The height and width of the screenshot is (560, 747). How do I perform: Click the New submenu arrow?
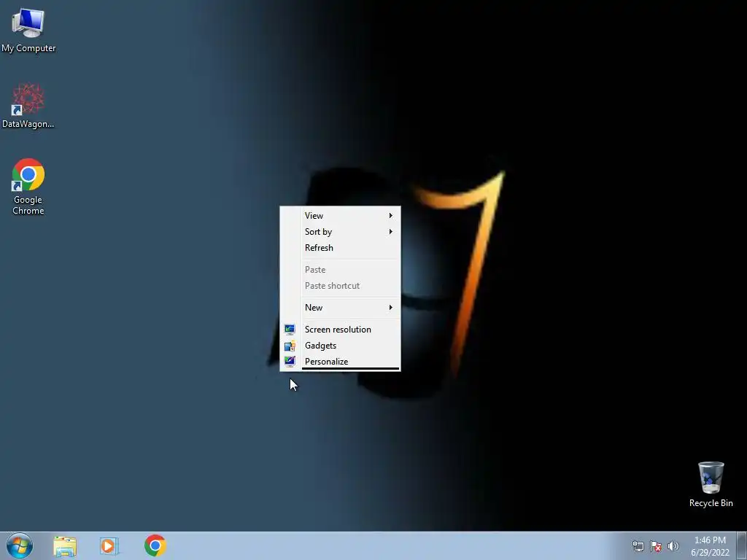(391, 308)
